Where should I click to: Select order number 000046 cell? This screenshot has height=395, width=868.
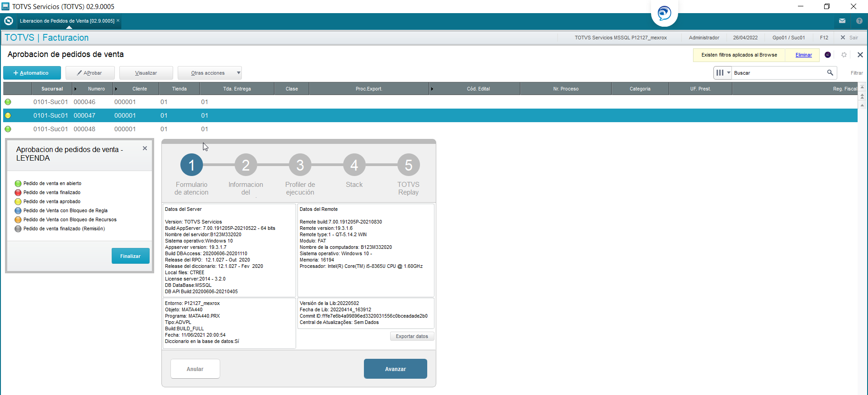pos(85,102)
